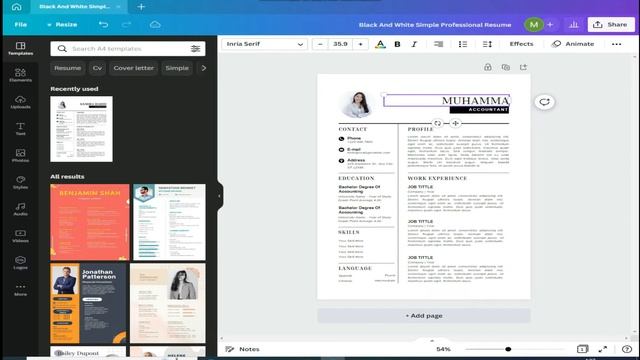Screen dimensions: 640x360
Task: Open the Uploads side tab
Action: (20, 102)
